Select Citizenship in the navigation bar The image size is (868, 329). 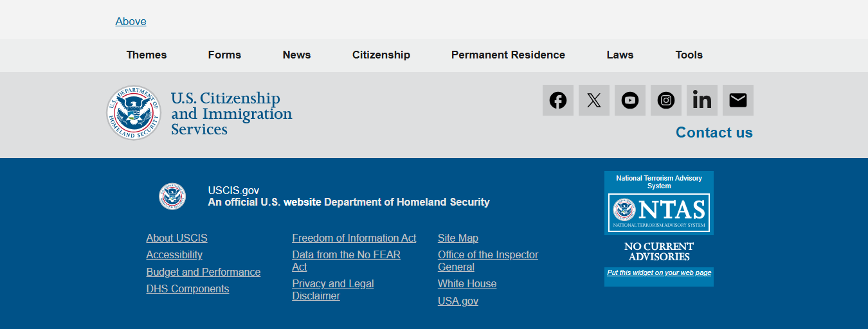click(381, 55)
